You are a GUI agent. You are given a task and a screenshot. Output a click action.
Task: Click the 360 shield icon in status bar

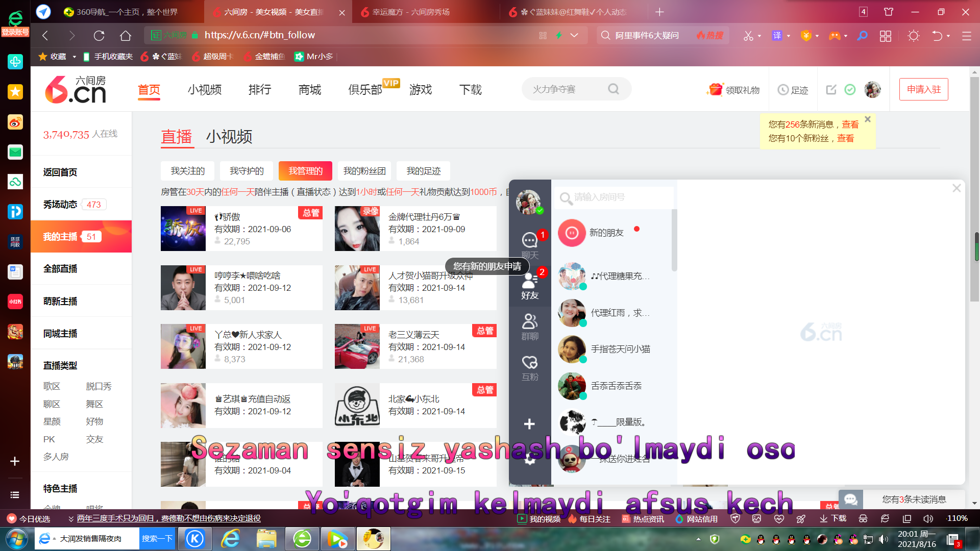pos(735,518)
